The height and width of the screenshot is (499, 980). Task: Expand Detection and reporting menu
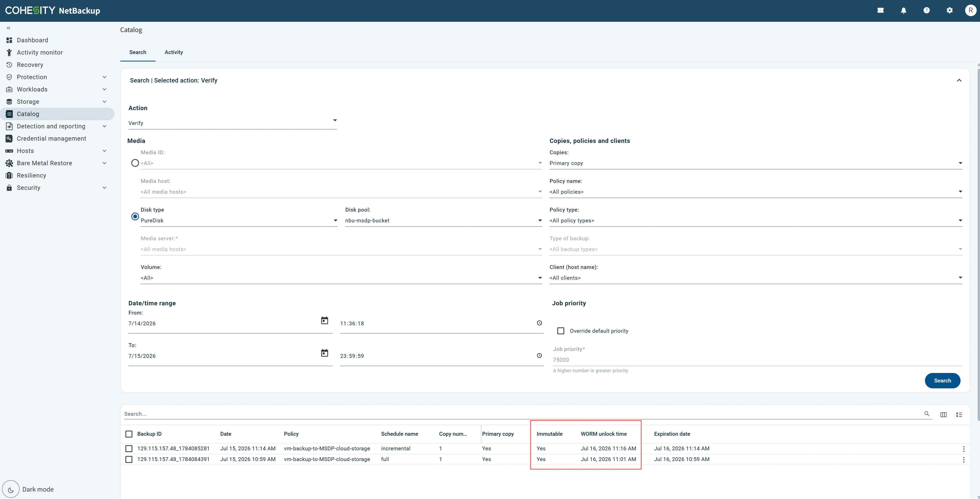tap(104, 126)
